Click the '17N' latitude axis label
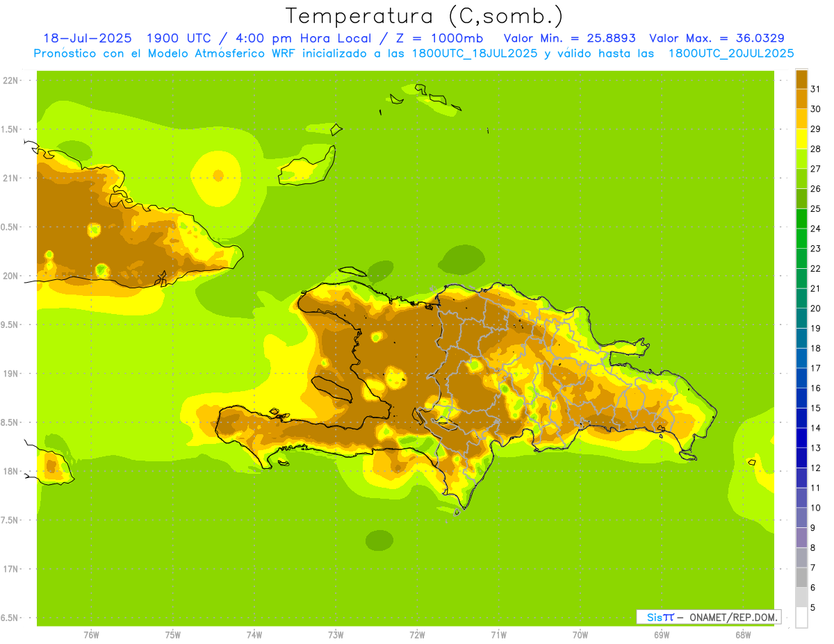834x644 pixels. pyautogui.click(x=10, y=569)
